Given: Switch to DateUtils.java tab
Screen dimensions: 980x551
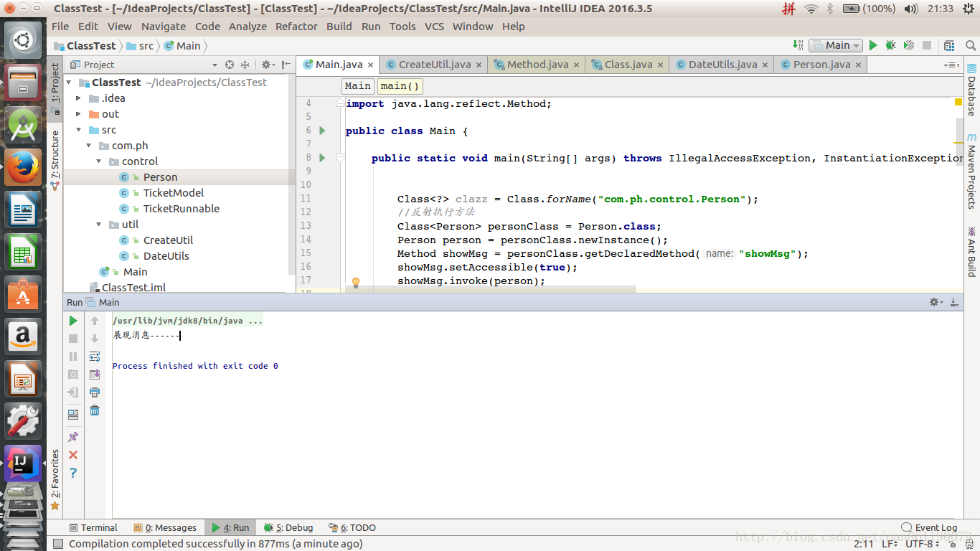Looking at the screenshot, I should [x=722, y=65].
